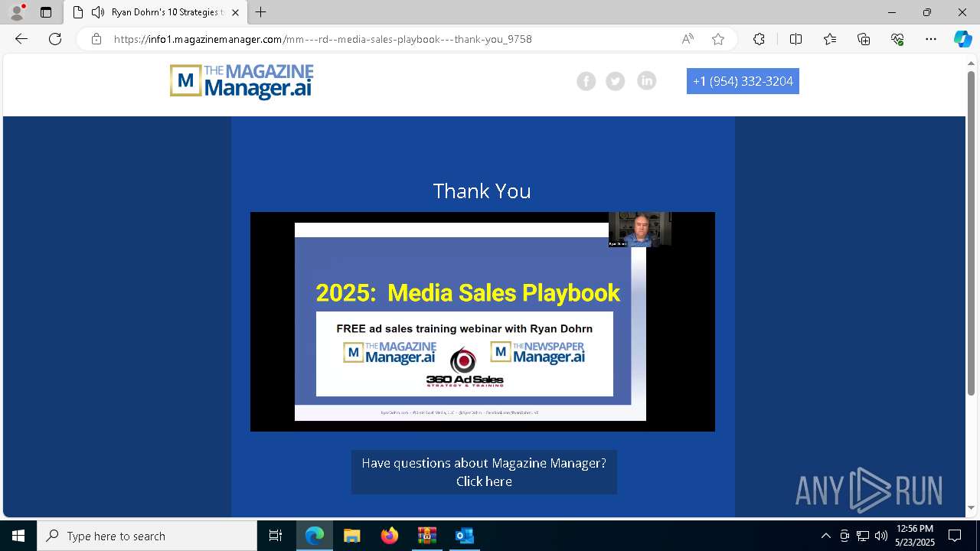Open volume control in system tray
980x551 pixels.
point(881,536)
